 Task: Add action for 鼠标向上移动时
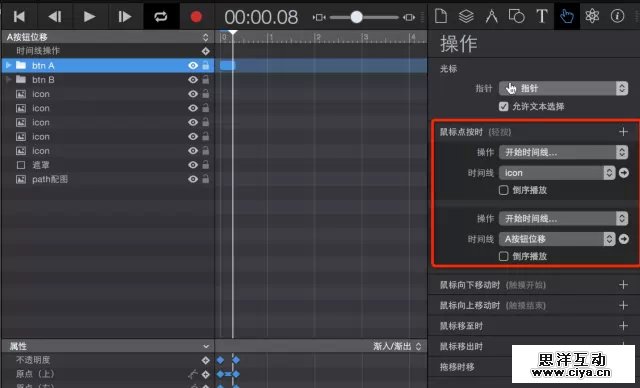[x=623, y=305]
